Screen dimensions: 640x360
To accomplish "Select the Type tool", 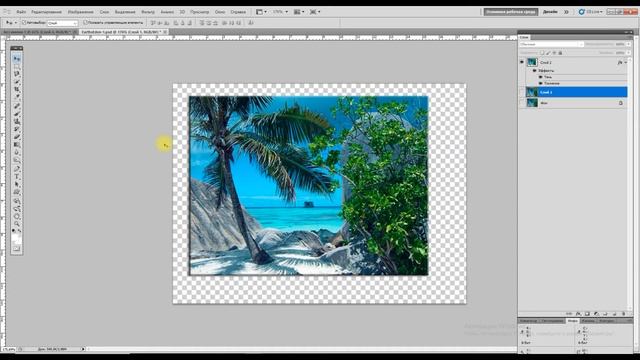I will pyautogui.click(x=17, y=176).
